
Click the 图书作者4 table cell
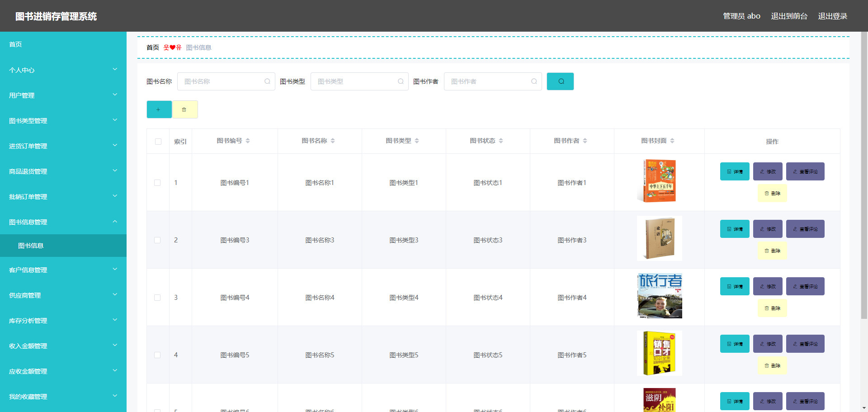pos(572,298)
